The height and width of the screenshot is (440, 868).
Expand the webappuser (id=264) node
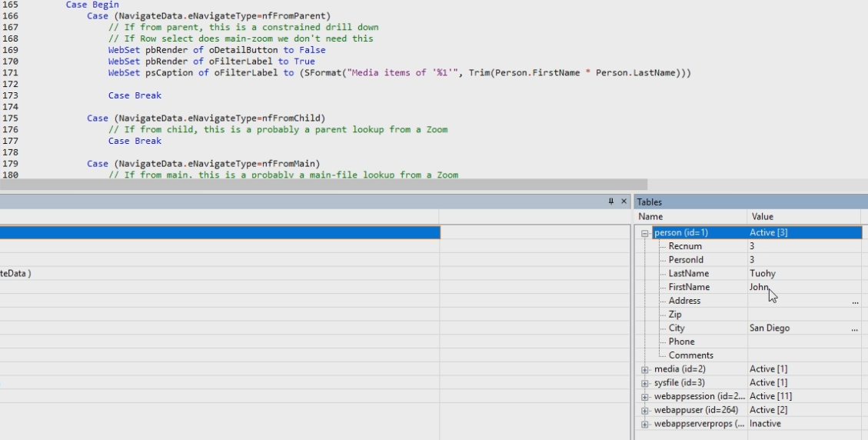tap(646, 410)
